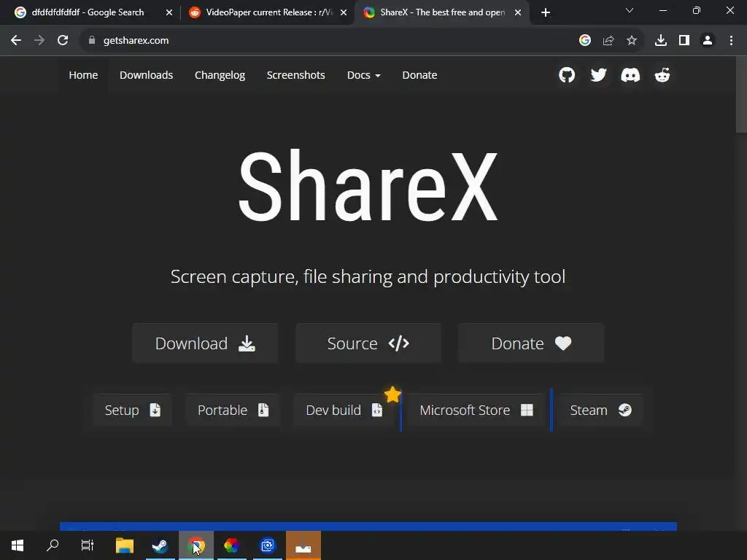Share this page icon
Screen dimensions: 747x560
coord(608,41)
